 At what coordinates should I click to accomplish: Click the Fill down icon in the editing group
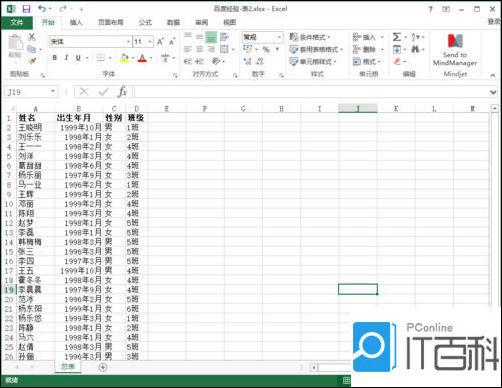(x=397, y=50)
